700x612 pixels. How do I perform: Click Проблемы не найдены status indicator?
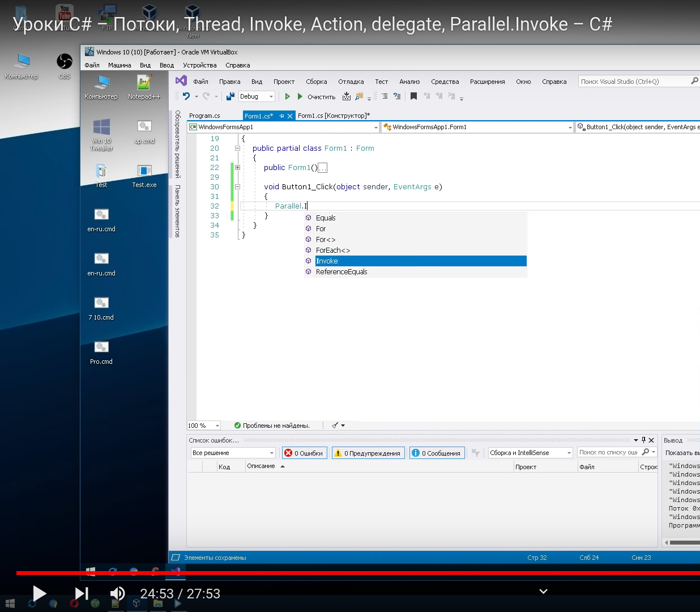click(272, 426)
